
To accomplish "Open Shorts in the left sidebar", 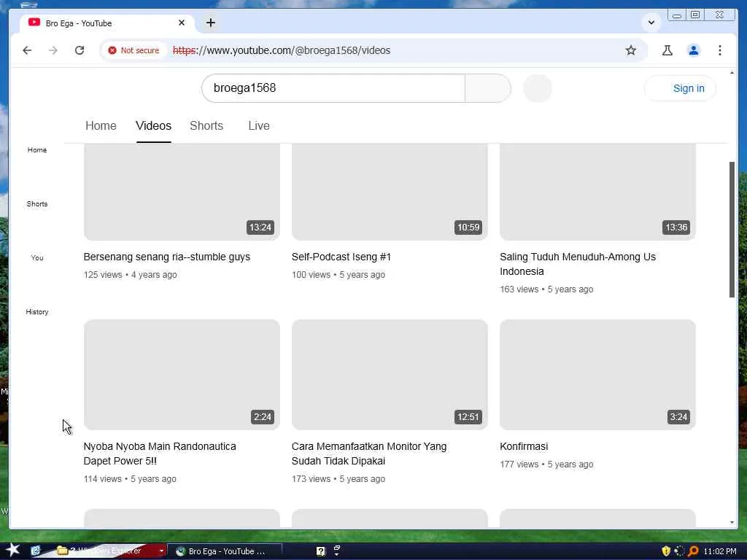I will coord(37,204).
